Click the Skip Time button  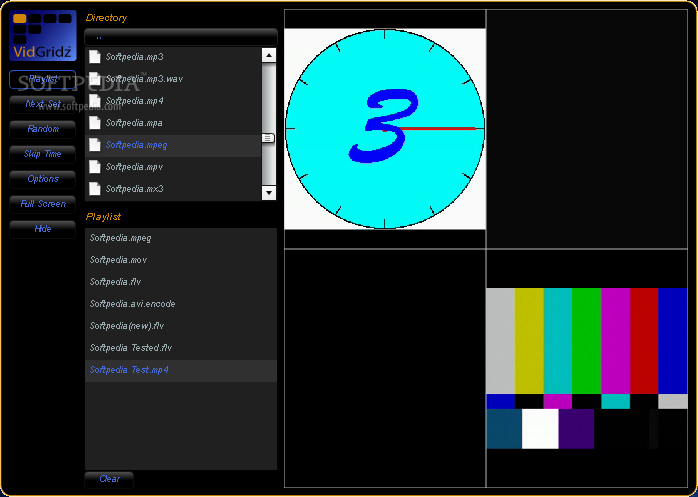click(43, 154)
